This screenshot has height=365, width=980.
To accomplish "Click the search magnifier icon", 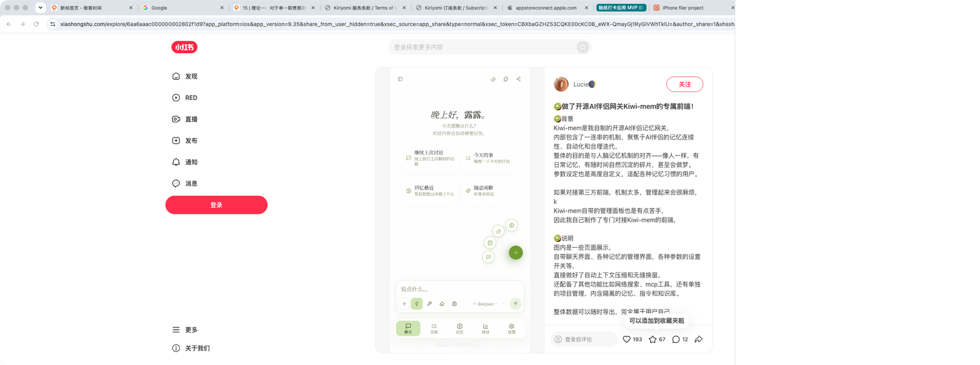I will [582, 47].
